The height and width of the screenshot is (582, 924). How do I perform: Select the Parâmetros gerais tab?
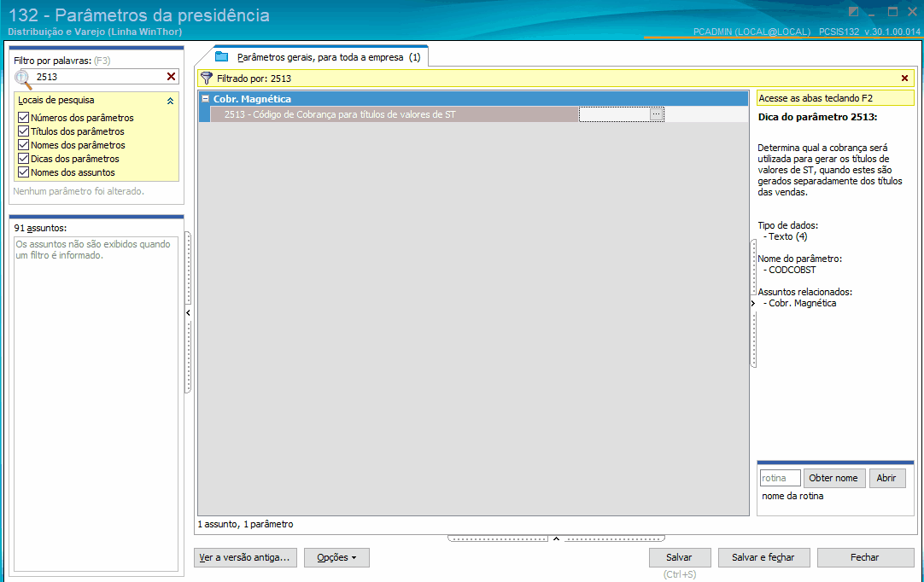[x=321, y=57]
